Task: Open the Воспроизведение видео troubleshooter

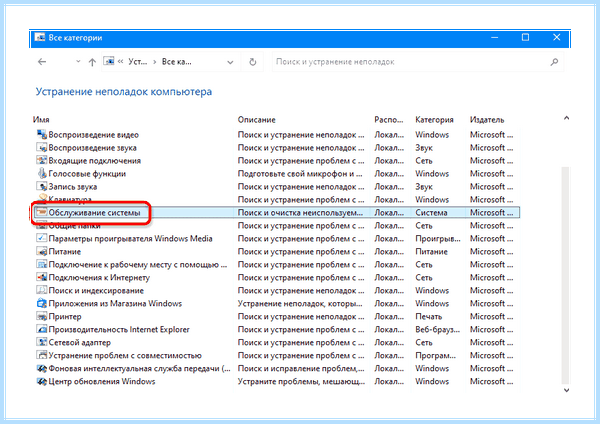Action: [x=93, y=135]
